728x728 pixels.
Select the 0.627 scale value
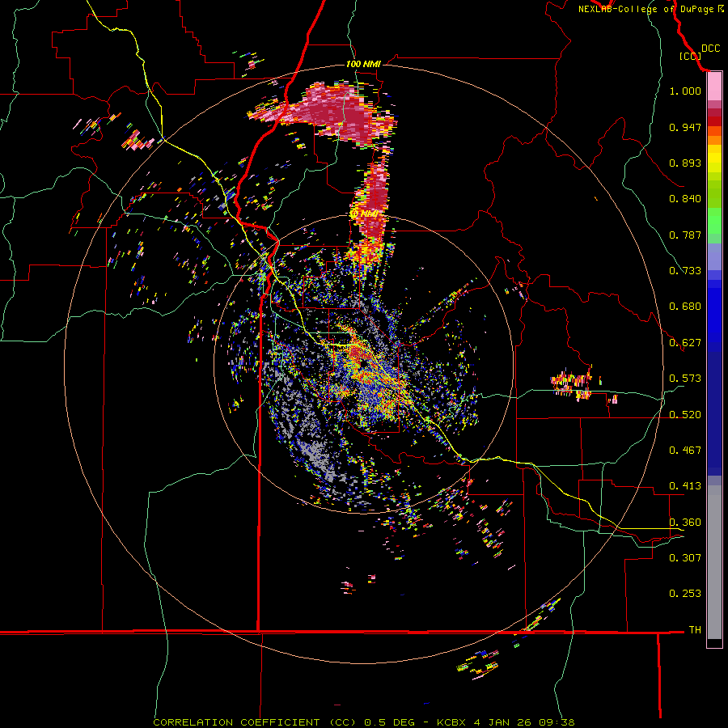685,343
